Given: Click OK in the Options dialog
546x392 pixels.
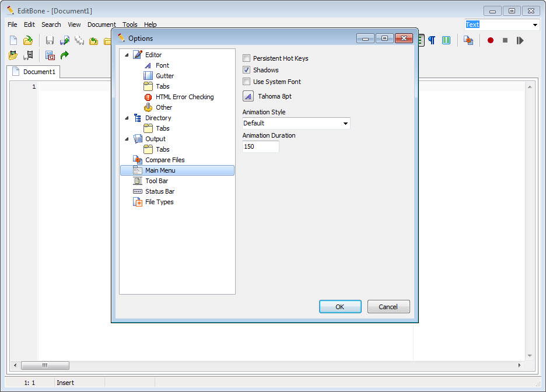Looking at the screenshot, I should (340, 307).
